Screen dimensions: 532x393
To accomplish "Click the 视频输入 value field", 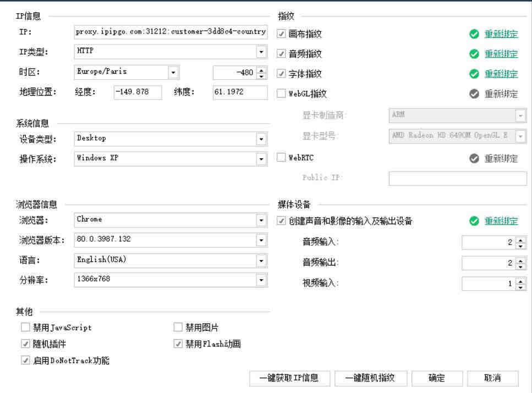I will (x=489, y=284).
